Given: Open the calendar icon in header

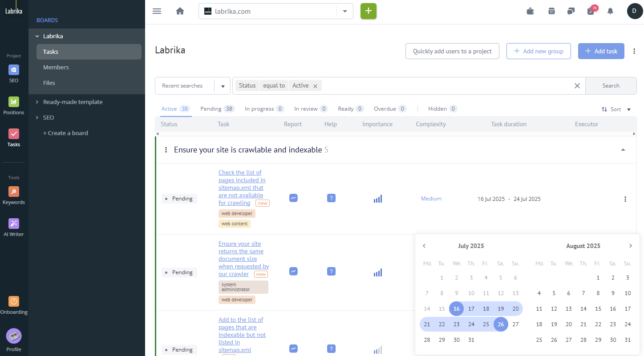Looking at the screenshot, I should click(x=551, y=11).
